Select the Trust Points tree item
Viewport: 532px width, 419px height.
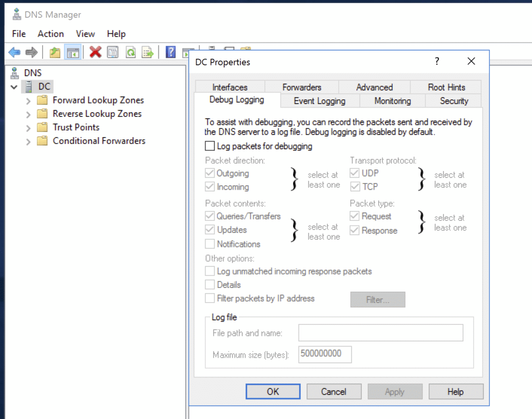pos(76,127)
